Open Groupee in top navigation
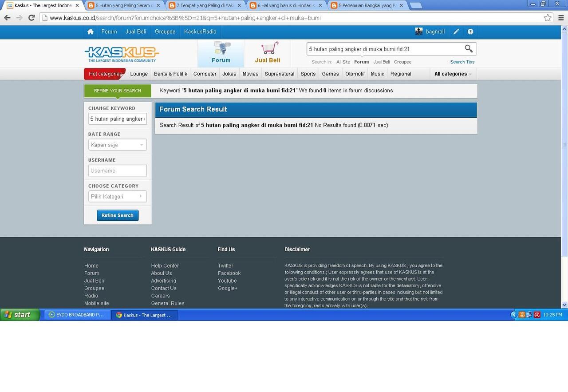The width and height of the screenshot is (568, 392). click(165, 32)
